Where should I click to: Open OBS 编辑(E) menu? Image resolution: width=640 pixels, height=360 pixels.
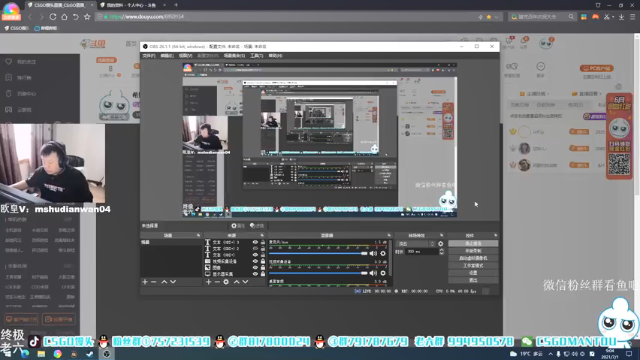pyautogui.click(x=167, y=56)
